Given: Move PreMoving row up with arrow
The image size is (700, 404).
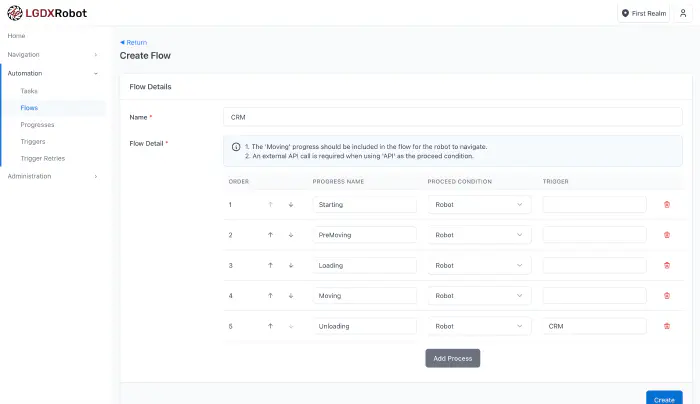Looking at the screenshot, I should pyautogui.click(x=270, y=235).
